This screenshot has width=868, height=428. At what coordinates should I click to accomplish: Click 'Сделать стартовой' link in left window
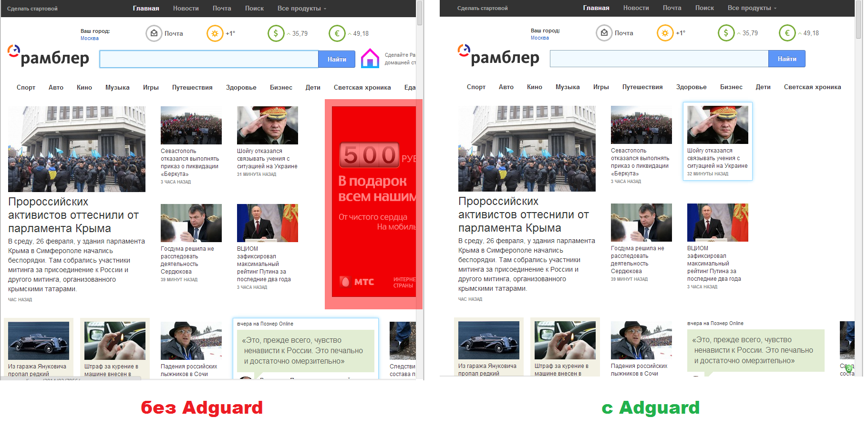click(32, 9)
